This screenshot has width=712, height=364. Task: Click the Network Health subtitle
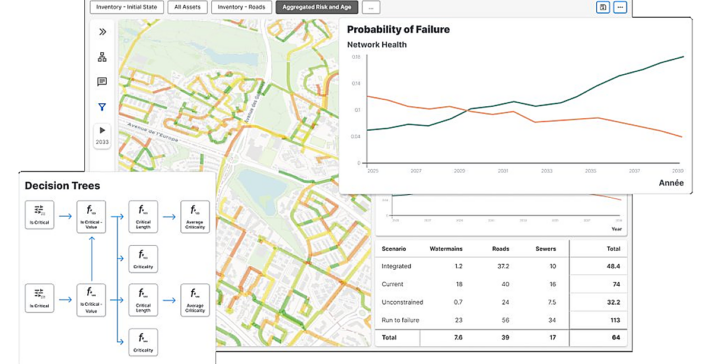[x=377, y=44]
